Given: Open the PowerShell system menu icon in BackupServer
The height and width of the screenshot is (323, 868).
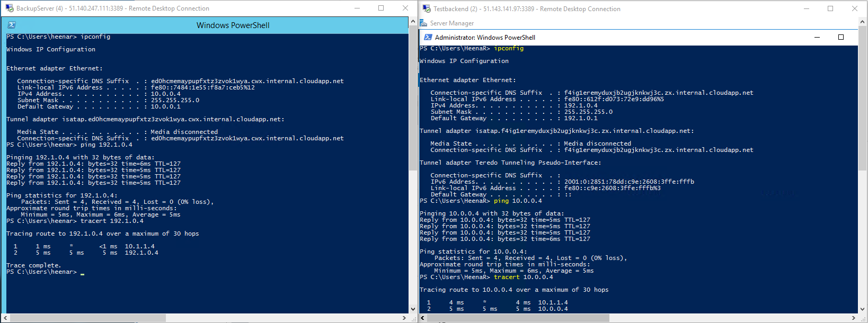Looking at the screenshot, I should pos(12,25).
